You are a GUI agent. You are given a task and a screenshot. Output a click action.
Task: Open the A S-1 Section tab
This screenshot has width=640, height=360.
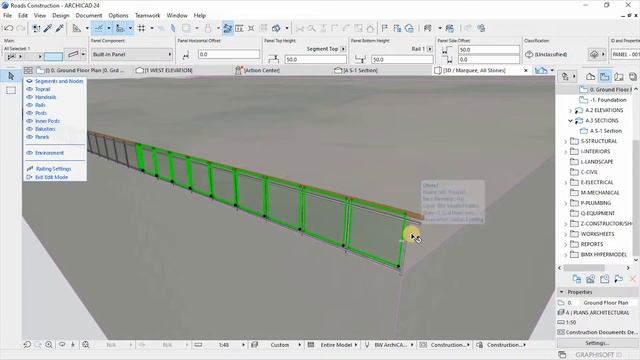[x=356, y=71]
